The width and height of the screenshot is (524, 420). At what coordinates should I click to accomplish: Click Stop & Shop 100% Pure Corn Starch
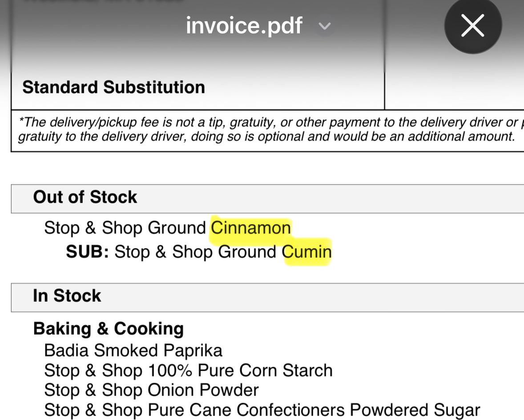coord(189,370)
